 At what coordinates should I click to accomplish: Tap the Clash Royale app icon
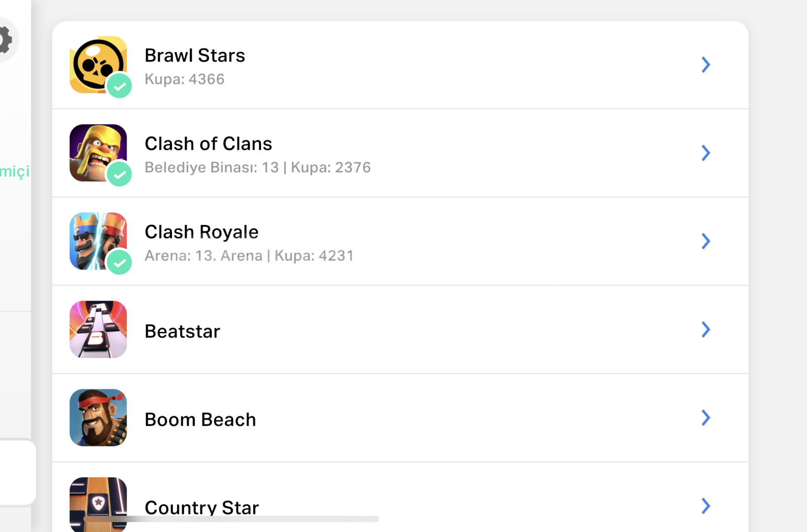pos(98,240)
